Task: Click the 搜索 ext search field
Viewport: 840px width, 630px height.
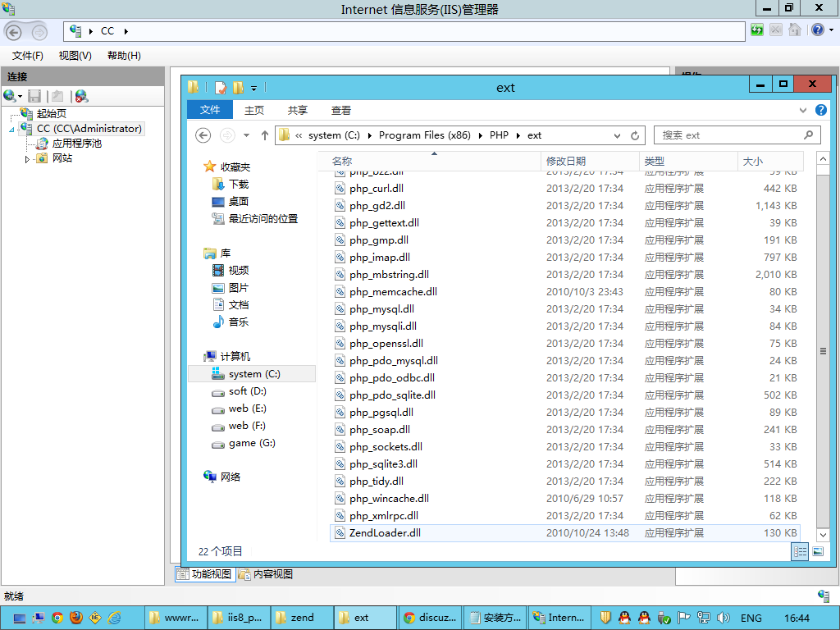Action: click(x=737, y=135)
